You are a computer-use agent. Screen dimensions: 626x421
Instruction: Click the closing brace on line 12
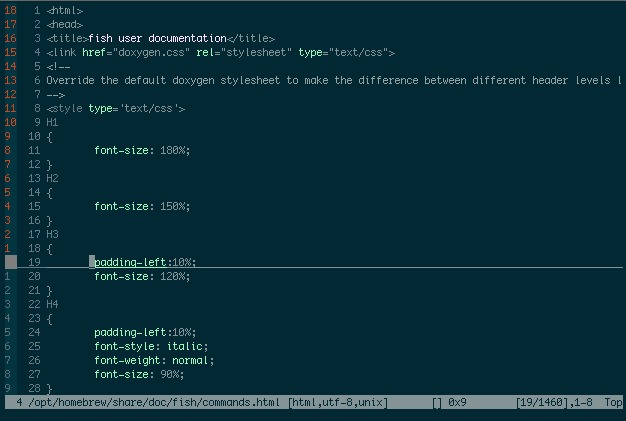tap(50, 165)
